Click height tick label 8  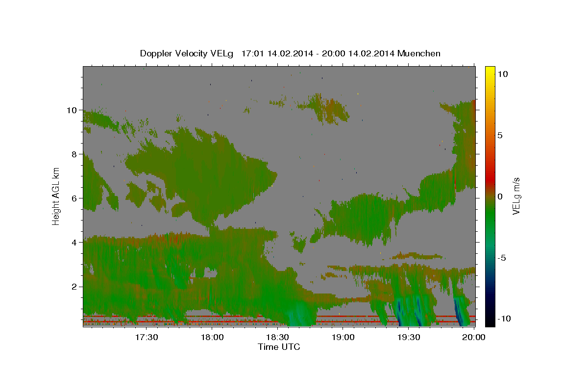(x=74, y=154)
